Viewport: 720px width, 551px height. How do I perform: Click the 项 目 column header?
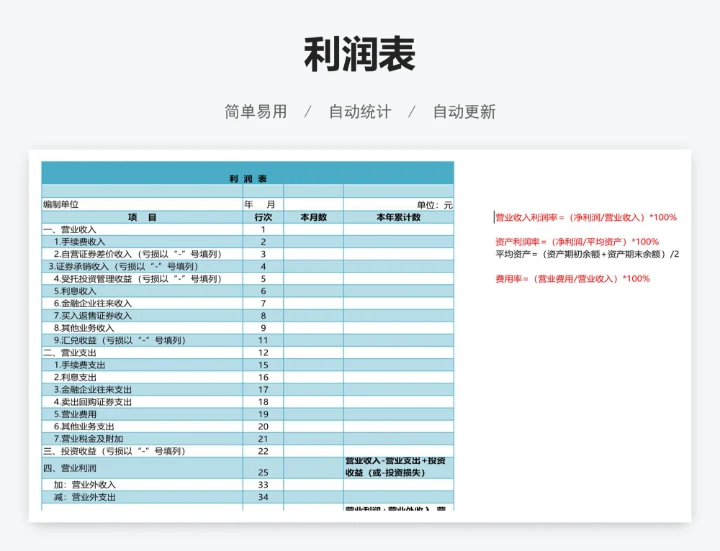142,217
